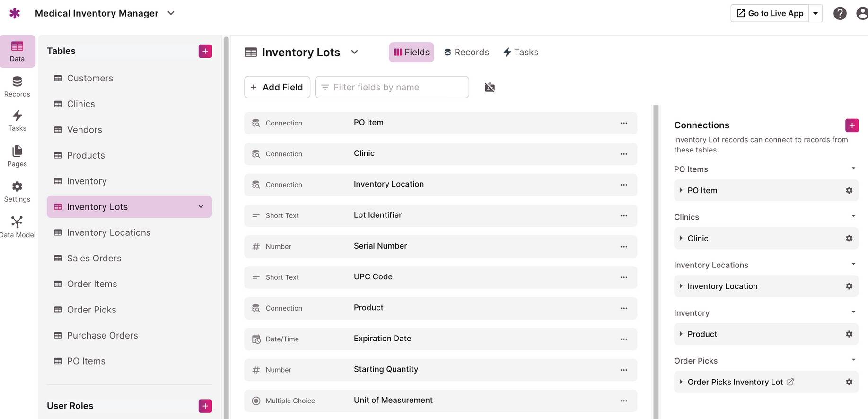Click the Add Field button
868x419 pixels.
[277, 87]
